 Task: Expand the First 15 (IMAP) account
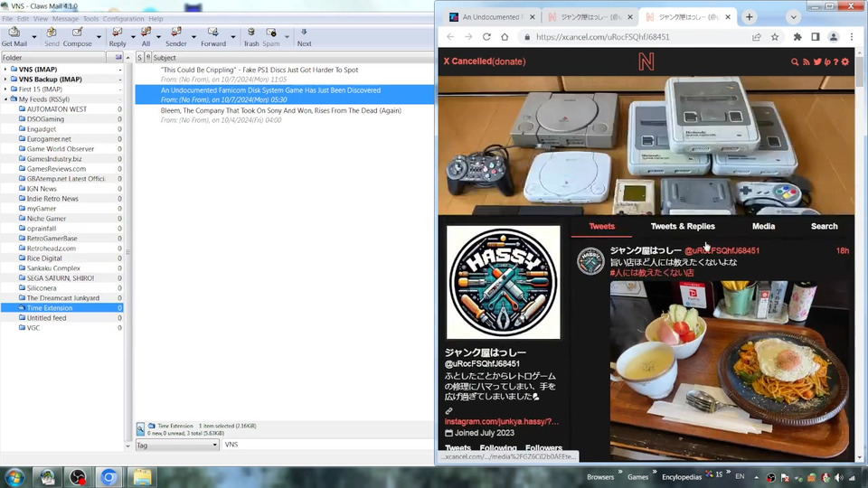click(x=5, y=89)
